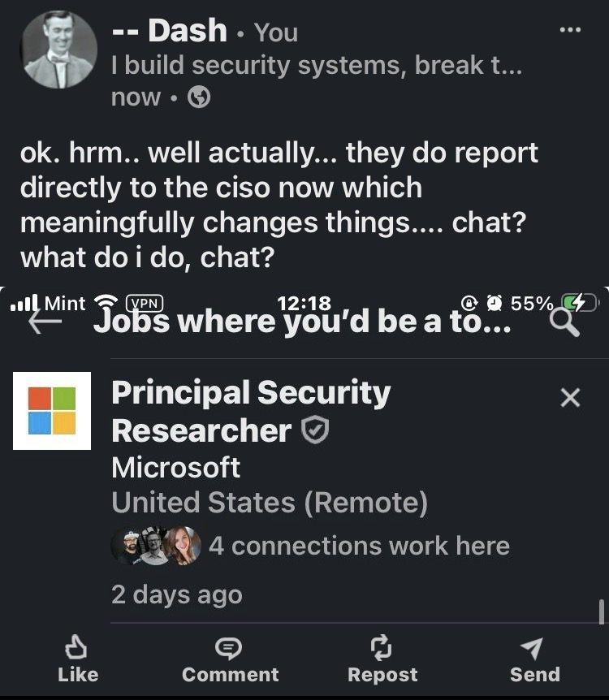Screen dimensions: 609x700
Task: Open the Dash profile name link
Action: tap(171, 31)
